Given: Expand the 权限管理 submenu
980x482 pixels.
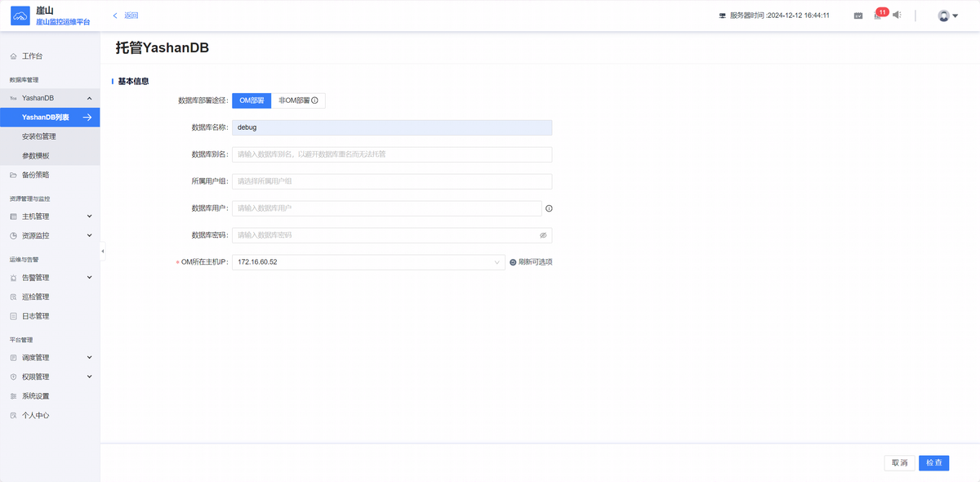Looking at the screenshot, I should [89, 377].
